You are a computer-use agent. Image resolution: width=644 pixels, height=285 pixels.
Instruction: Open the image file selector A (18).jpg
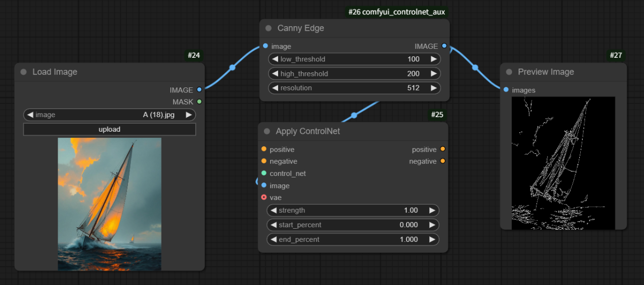tap(109, 115)
